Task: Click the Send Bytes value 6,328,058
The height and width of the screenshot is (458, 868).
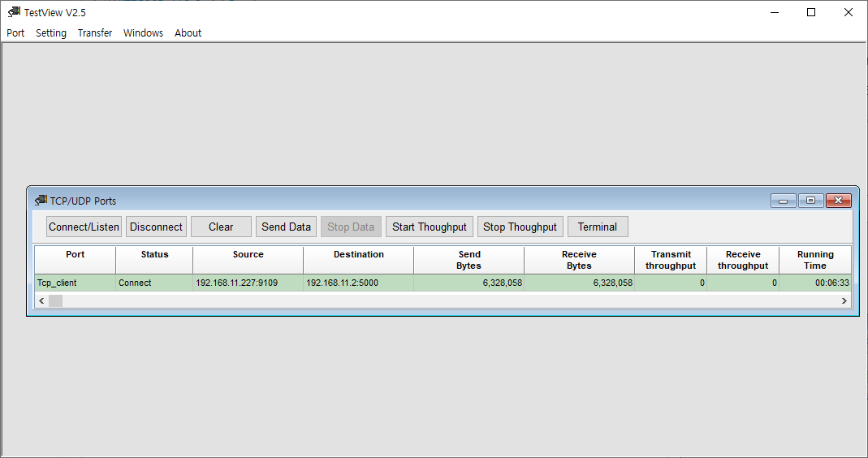Action: (x=502, y=283)
